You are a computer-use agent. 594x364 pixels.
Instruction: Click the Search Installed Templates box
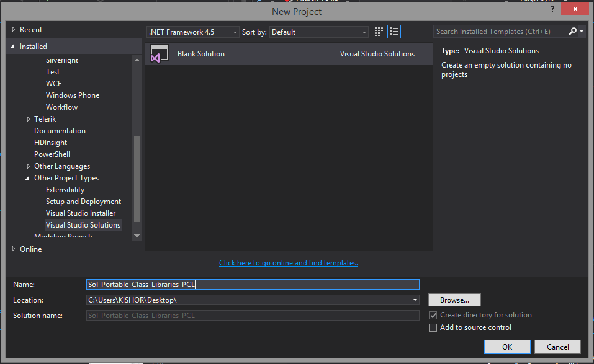pos(500,32)
